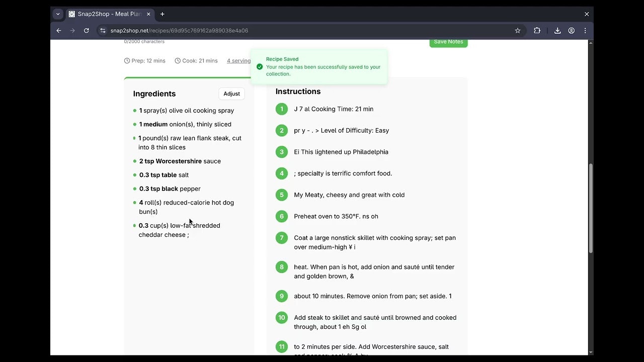Image resolution: width=644 pixels, height=362 pixels.
Task: Select step number 11 circle
Action: 282,347
